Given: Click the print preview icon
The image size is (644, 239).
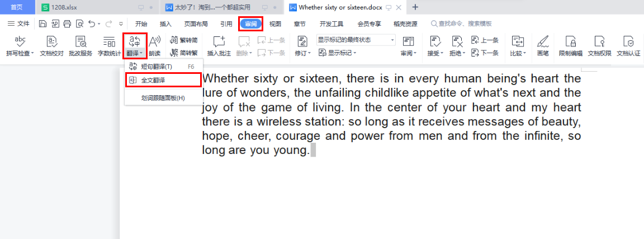Looking at the screenshot, I should pos(80,24).
